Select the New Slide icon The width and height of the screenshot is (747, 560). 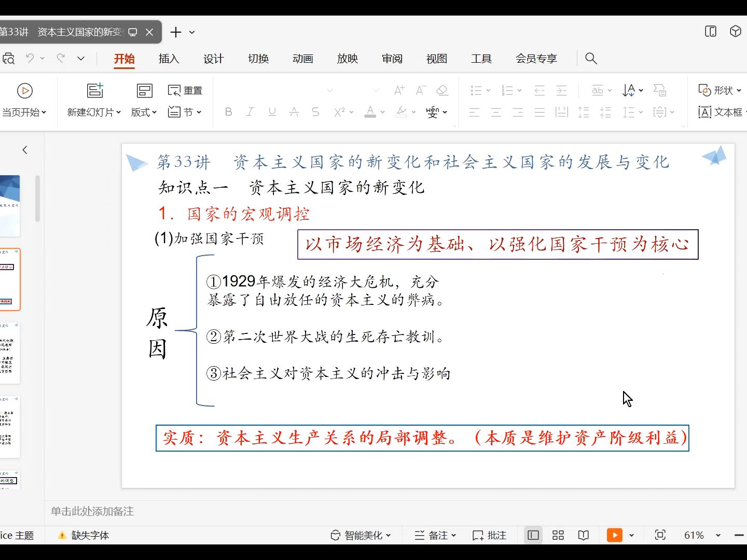pyautogui.click(x=94, y=90)
